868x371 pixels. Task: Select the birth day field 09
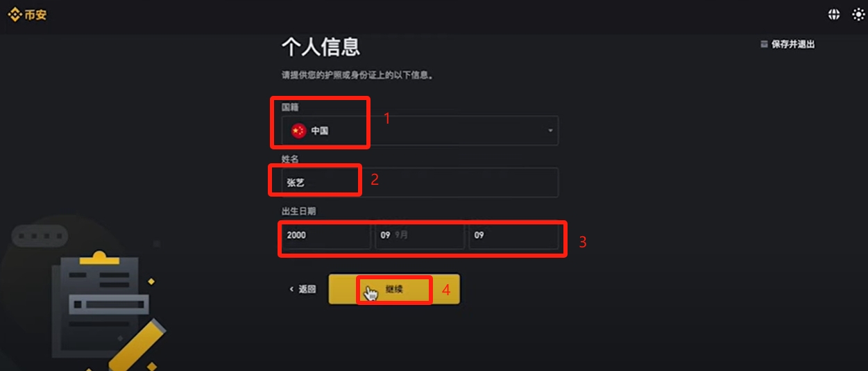pyautogui.click(x=513, y=236)
